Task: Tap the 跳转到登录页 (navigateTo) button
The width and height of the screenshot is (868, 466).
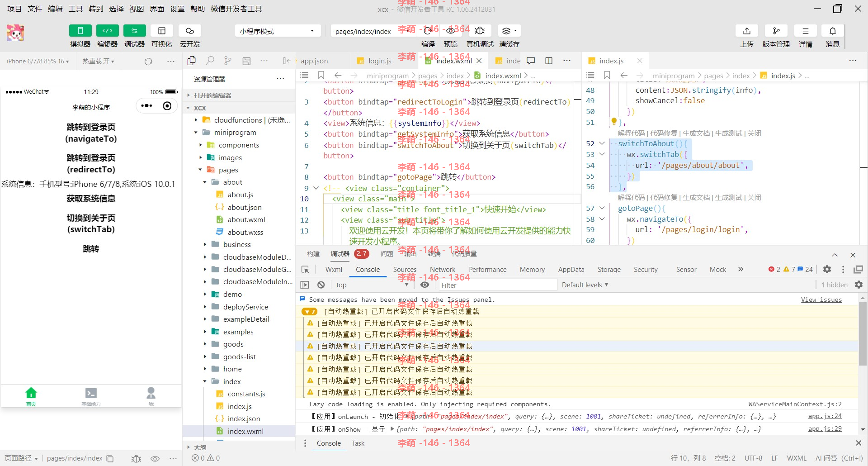Action: click(x=91, y=133)
